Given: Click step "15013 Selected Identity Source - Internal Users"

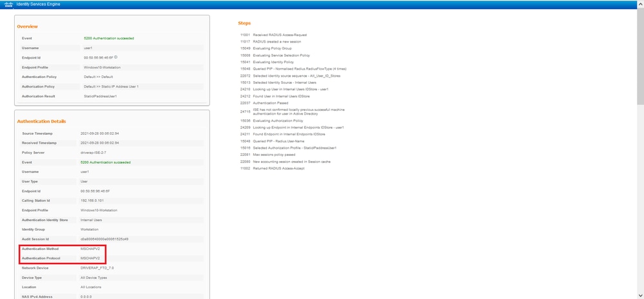Looking at the screenshot, I should pyautogui.click(x=279, y=82).
